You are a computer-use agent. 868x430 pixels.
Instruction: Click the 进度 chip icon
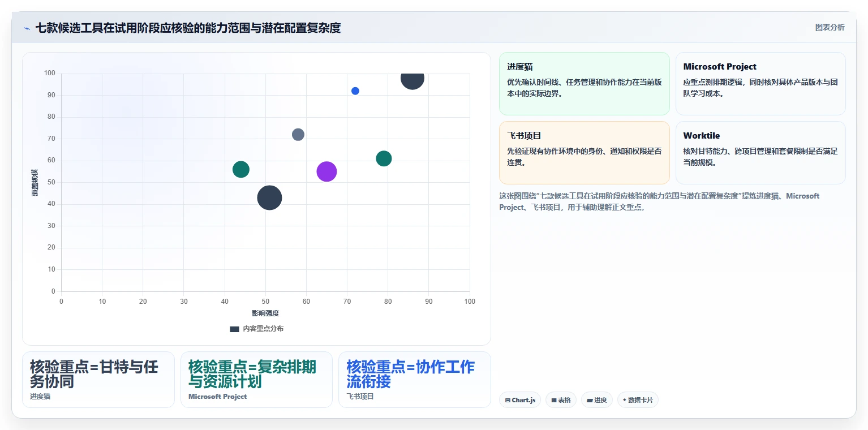tap(590, 401)
